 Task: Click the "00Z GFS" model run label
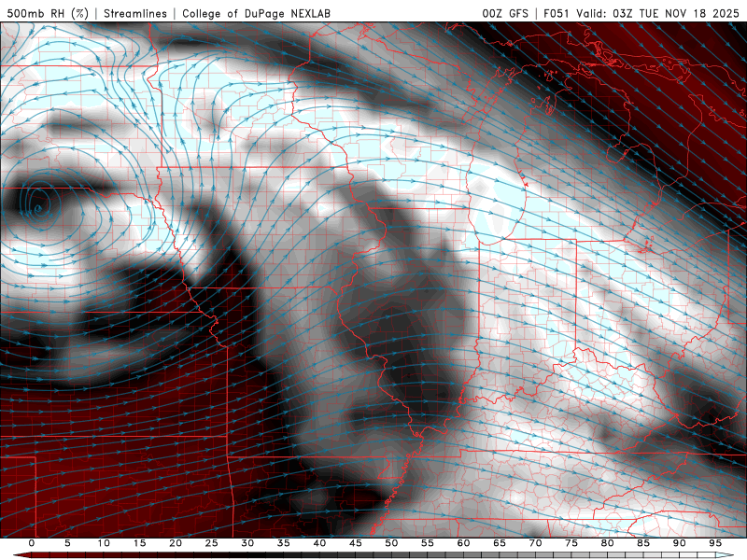coord(505,13)
